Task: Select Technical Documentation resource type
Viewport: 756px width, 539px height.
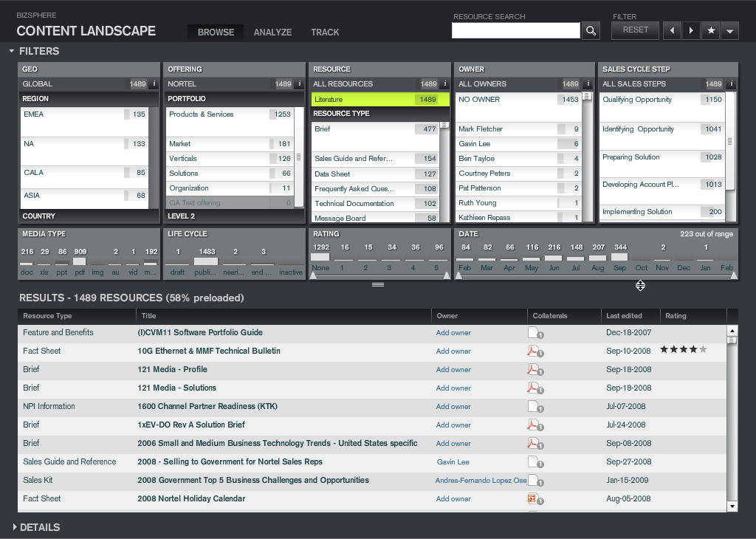Action: [375, 204]
